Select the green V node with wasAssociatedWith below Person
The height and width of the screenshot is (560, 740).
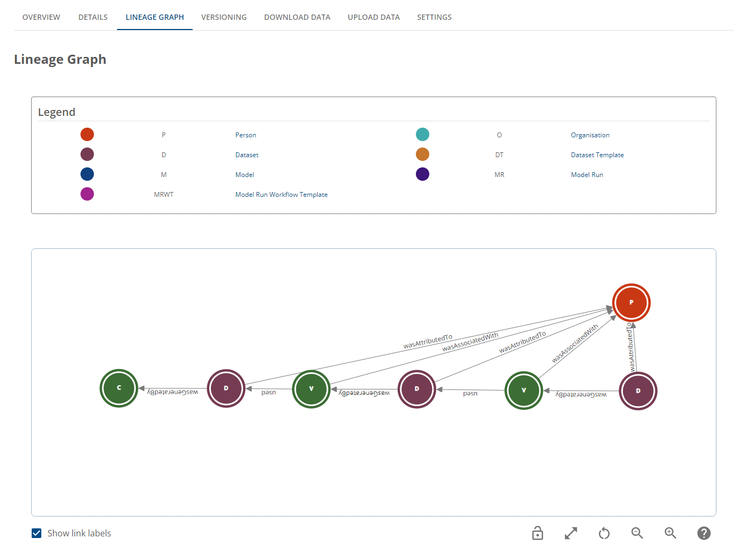click(524, 390)
